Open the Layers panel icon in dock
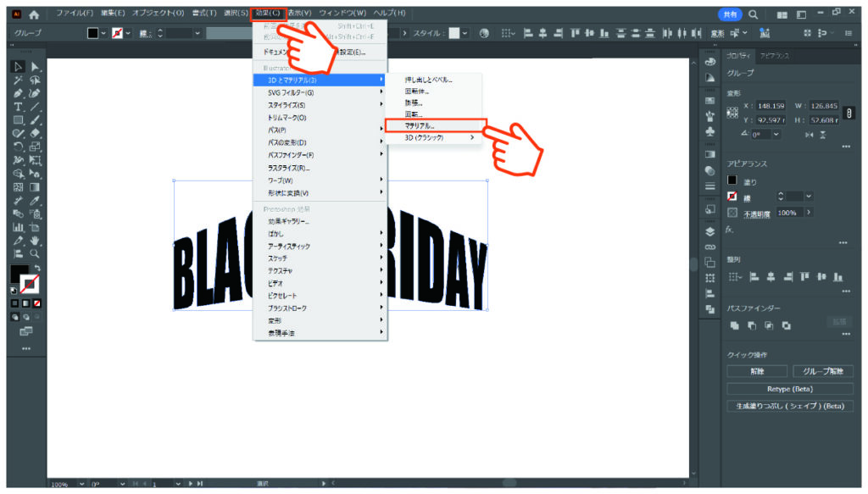The height and width of the screenshot is (494, 868). (710, 232)
